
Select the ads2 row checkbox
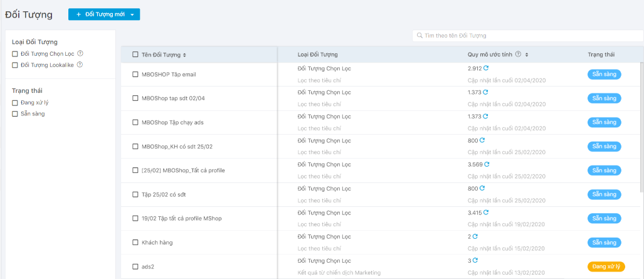(135, 266)
